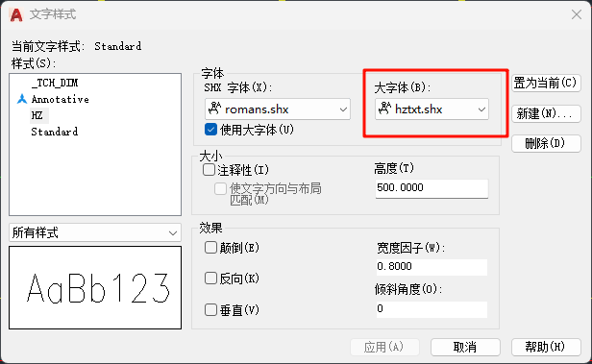Tick the 反向(K) backwards checkbox

210,279
